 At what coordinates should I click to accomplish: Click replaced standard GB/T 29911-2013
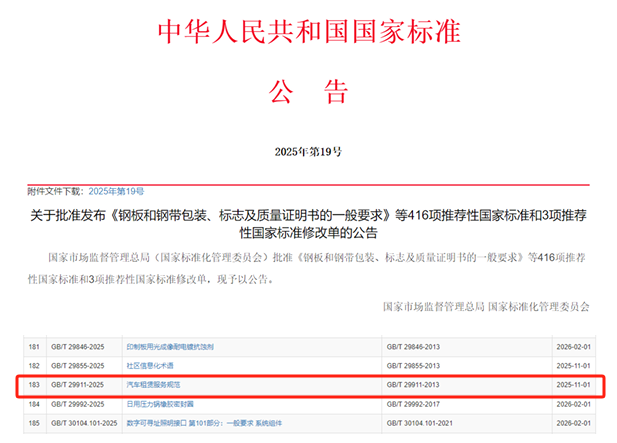click(413, 384)
